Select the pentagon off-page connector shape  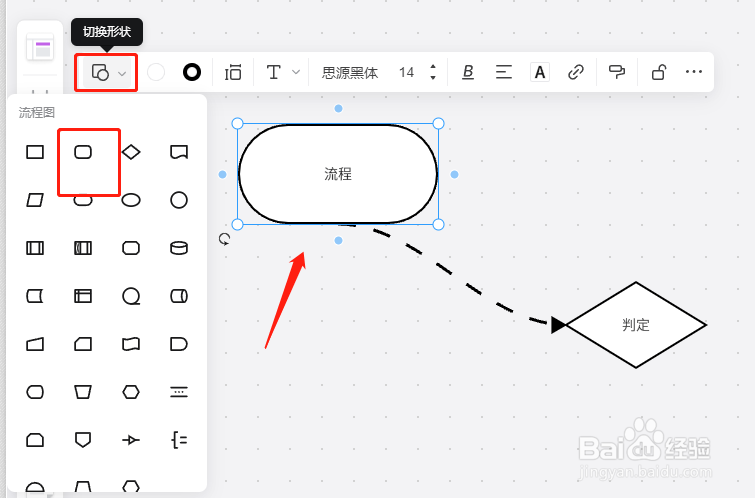[x=83, y=440]
